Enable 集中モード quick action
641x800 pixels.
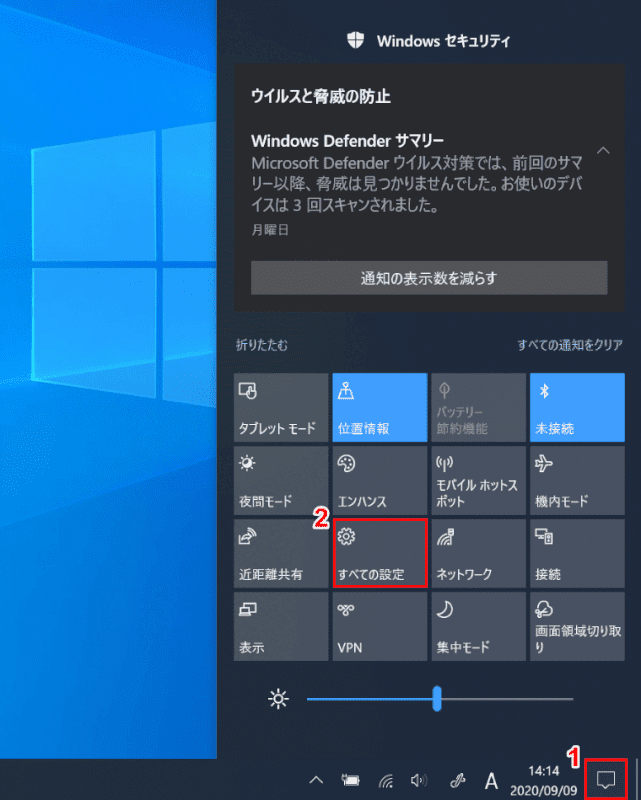click(x=479, y=627)
